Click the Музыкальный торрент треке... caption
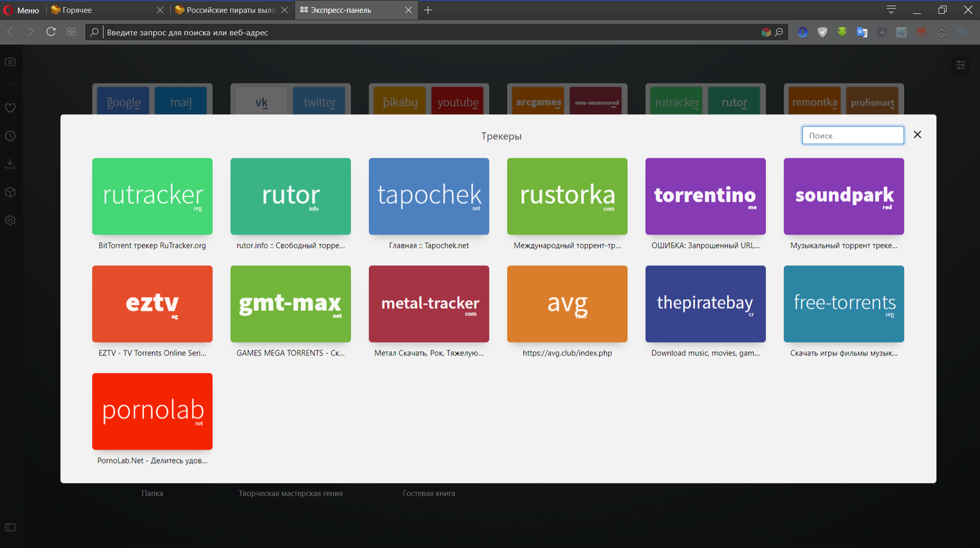 pos(844,245)
